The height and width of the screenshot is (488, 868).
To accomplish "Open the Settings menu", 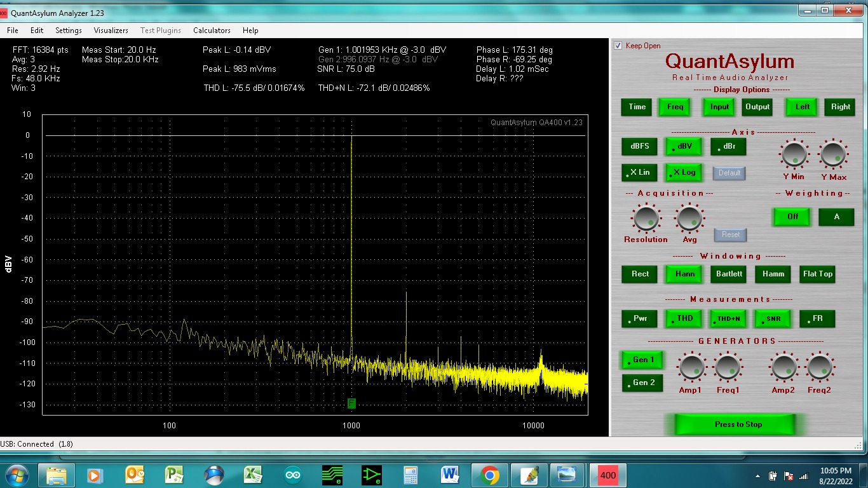I will click(69, 30).
